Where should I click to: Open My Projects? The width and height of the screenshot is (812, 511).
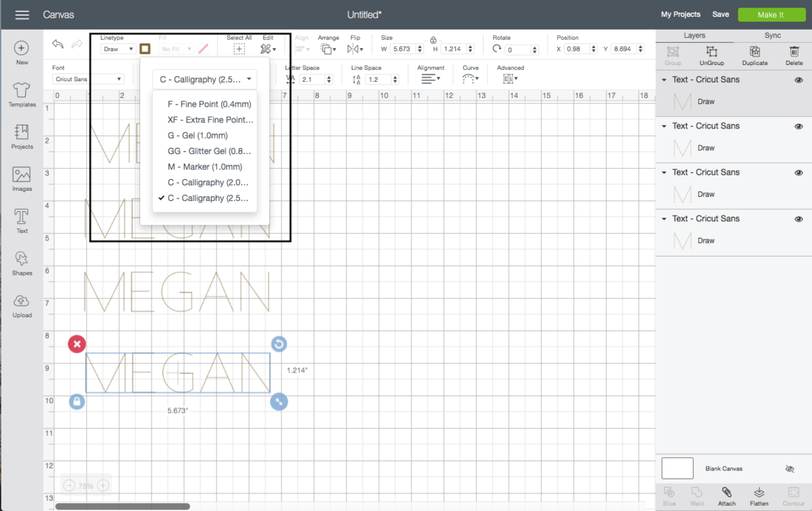click(x=681, y=14)
